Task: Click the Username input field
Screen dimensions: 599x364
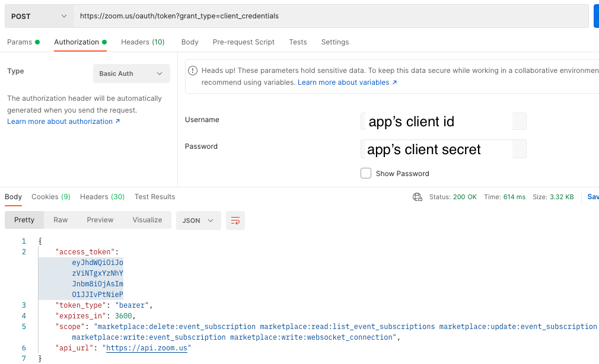Action: pyautogui.click(x=443, y=122)
